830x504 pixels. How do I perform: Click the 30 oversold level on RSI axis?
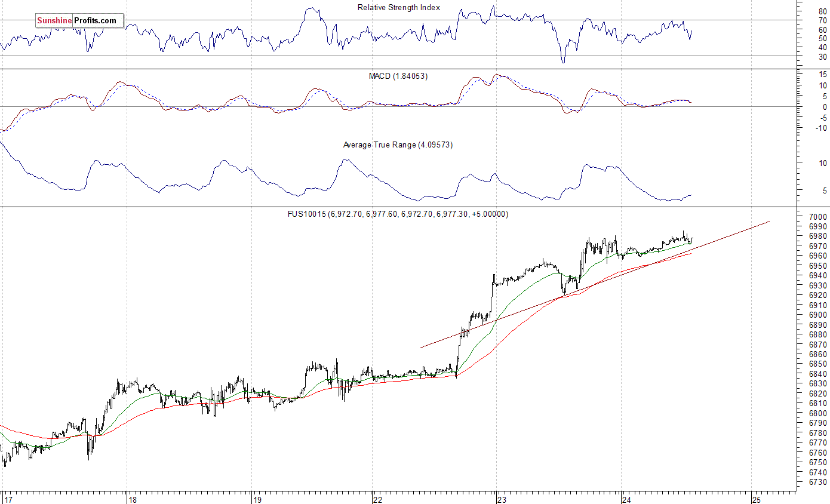(x=823, y=57)
